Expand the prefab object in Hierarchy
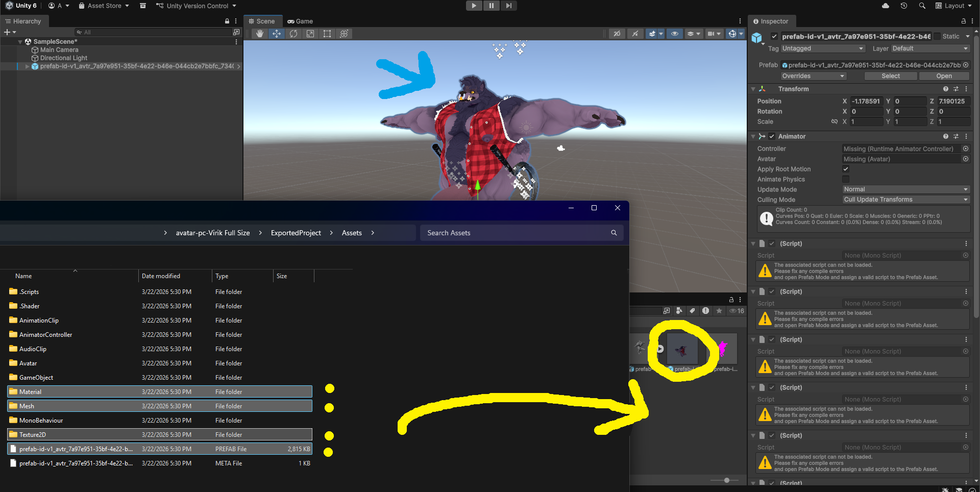Viewport: 980px width, 492px height. 27,66
